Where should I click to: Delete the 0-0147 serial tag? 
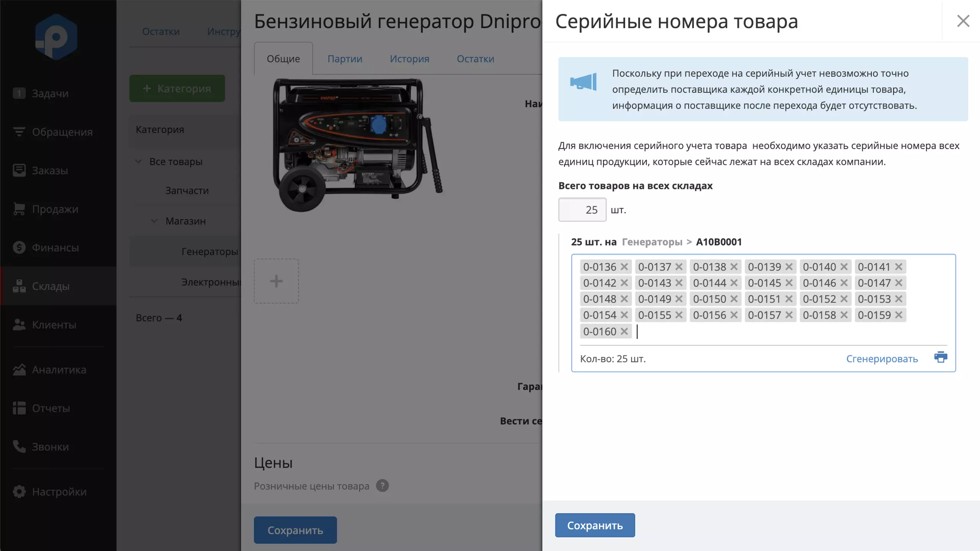pyautogui.click(x=898, y=283)
